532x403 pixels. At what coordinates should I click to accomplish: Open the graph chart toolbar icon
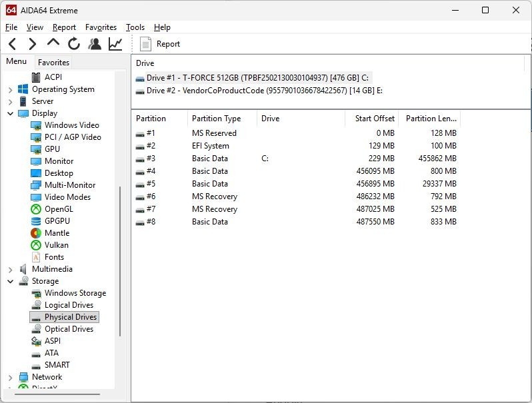(115, 44)
